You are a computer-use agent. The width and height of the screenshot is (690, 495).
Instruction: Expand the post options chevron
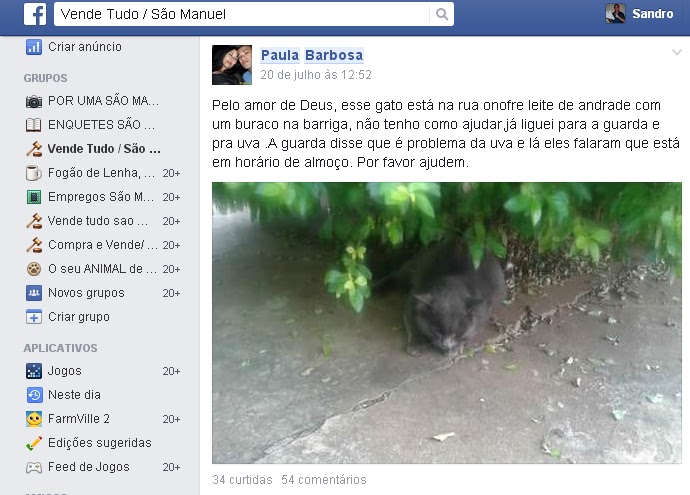[x=677, y=52]
